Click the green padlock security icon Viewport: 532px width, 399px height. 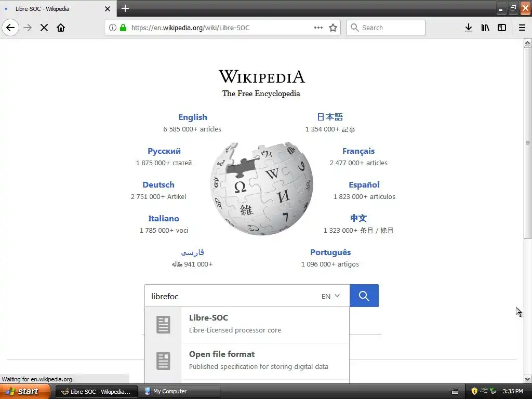coord(123,28)
